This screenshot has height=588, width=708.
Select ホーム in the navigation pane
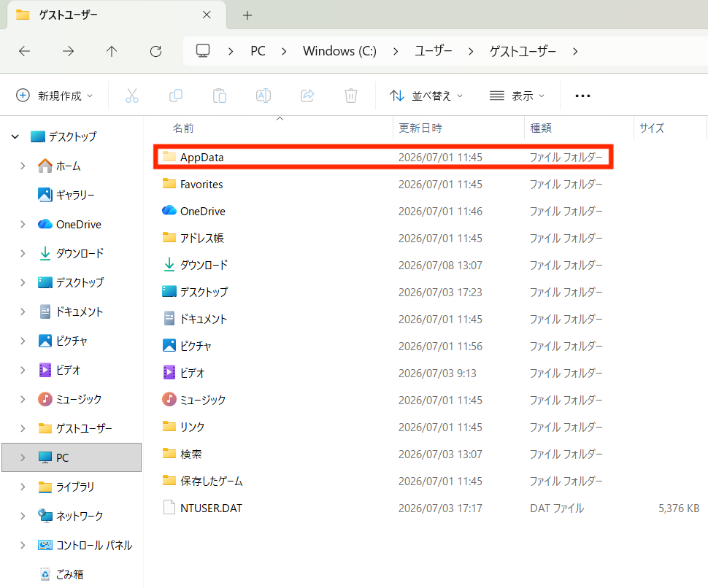click(69, 166)
